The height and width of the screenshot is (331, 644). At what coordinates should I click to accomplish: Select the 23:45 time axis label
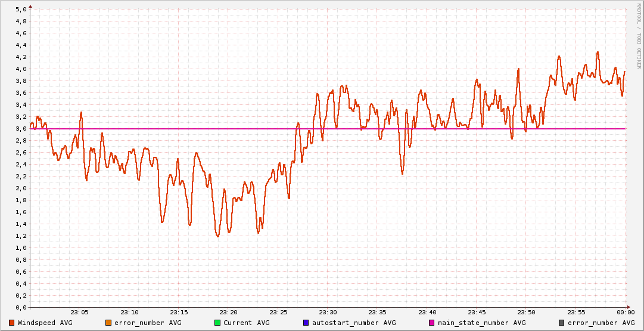pos(477,312)
